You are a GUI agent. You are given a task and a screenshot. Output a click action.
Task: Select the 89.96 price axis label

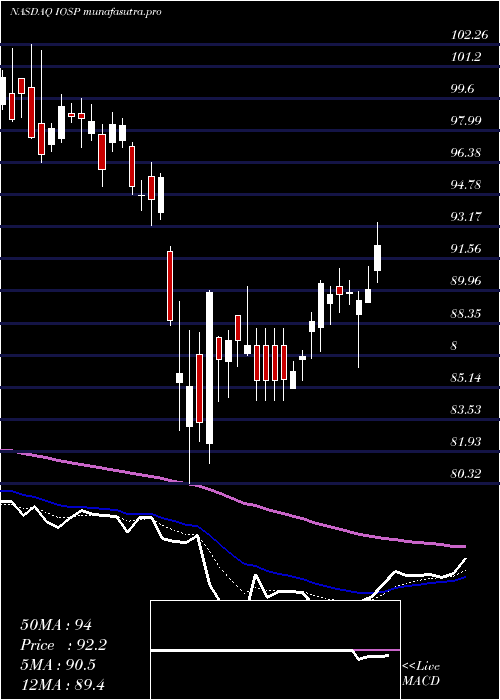click(467, 281)
